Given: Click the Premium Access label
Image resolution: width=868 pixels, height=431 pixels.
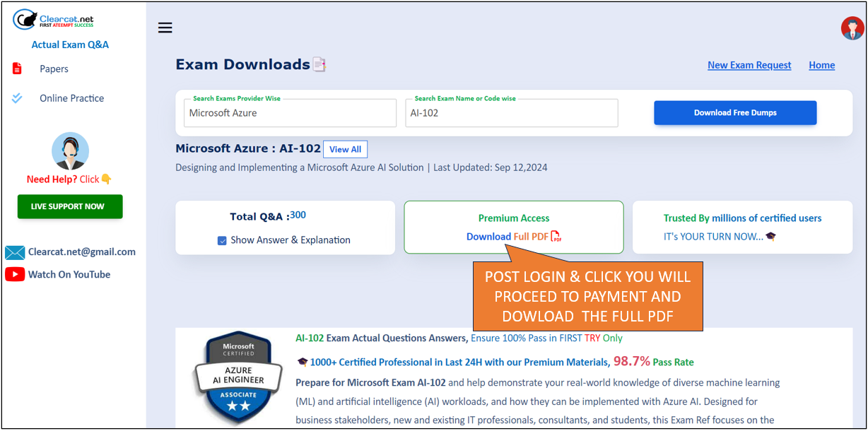Looking at the screenshot, I should click(x=514, y=218).
